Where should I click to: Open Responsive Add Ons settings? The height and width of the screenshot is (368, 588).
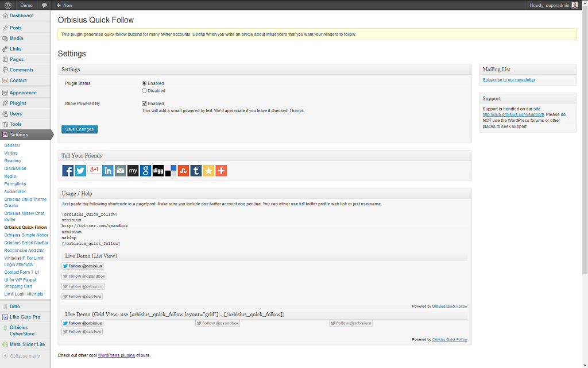[x=24, y=251]
